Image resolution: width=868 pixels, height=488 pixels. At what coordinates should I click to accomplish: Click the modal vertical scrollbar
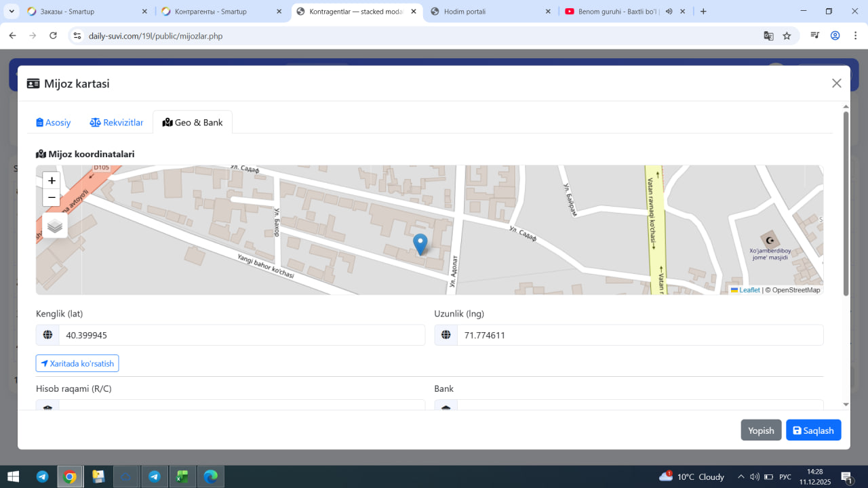point(846,203)
